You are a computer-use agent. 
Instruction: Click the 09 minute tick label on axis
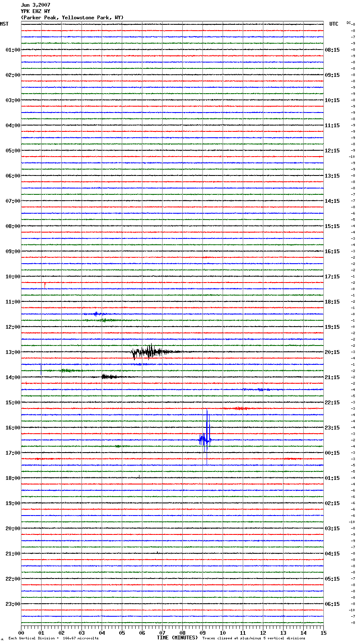(x=202, y=633)
